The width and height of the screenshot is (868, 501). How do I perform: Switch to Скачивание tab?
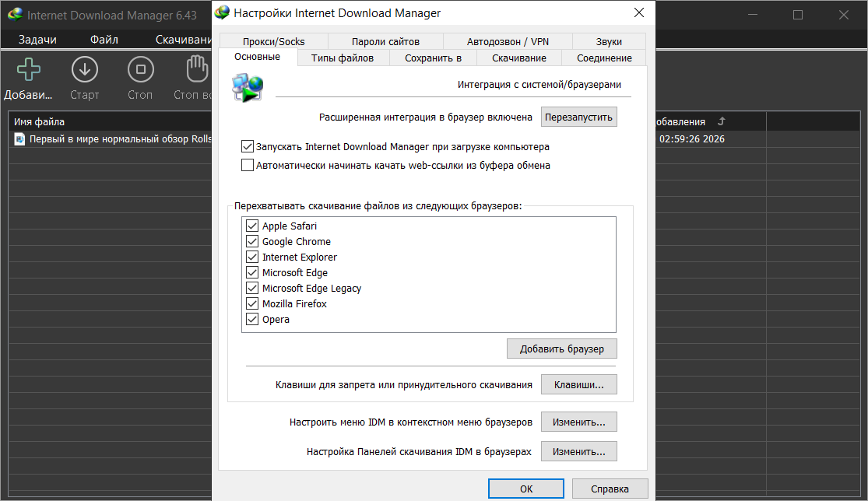[x=519, y=58]
